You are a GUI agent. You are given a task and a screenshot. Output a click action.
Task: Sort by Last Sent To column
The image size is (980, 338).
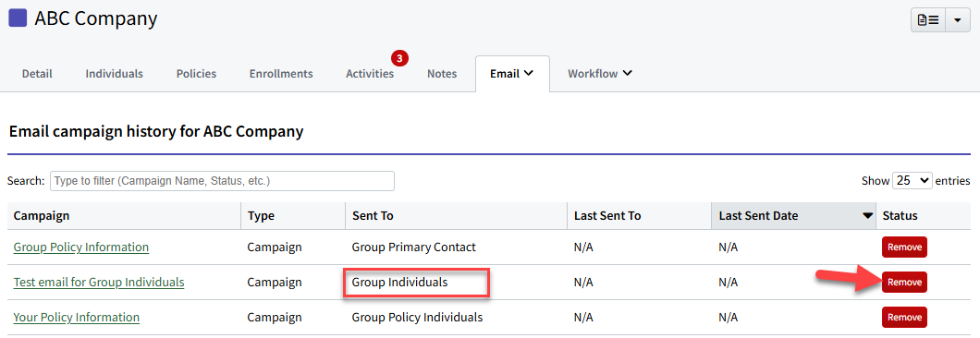click(x=639, y=215)
